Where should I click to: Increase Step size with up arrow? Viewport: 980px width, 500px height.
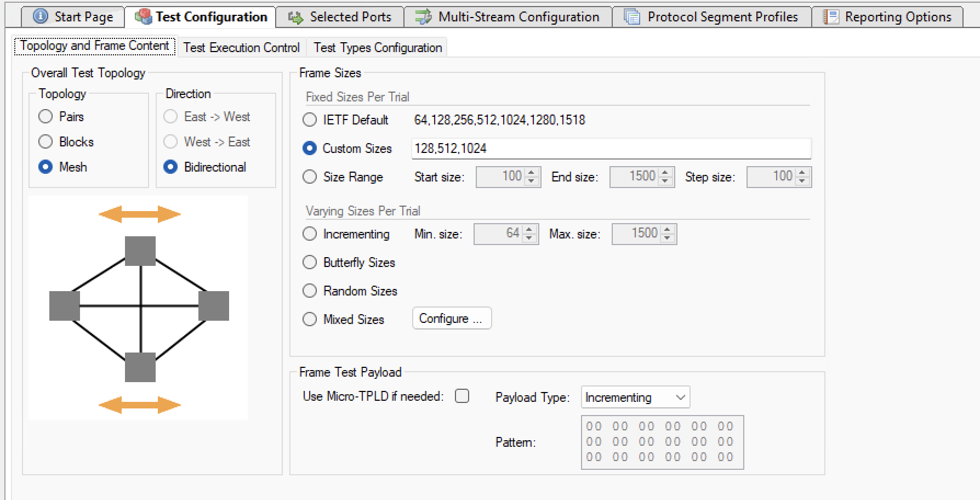pyautogui.click(x=802, y=172)
